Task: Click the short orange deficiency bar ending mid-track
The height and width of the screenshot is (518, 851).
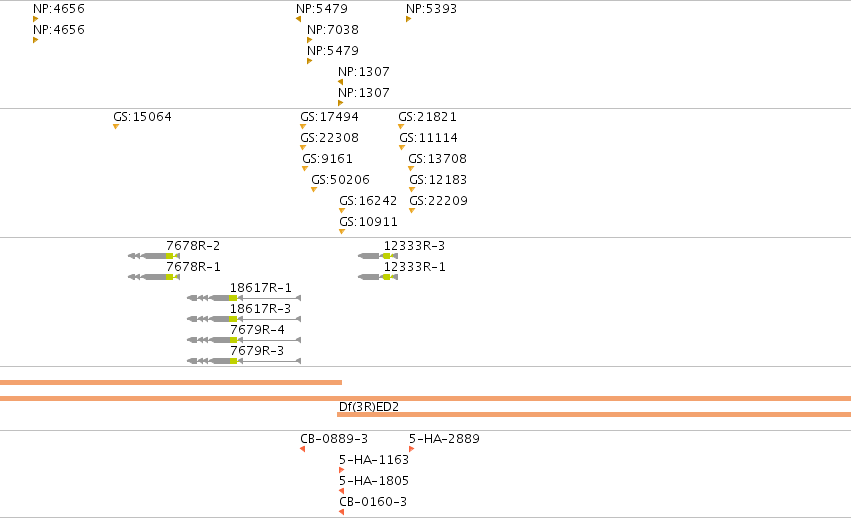Action: (x=171, y=383)
